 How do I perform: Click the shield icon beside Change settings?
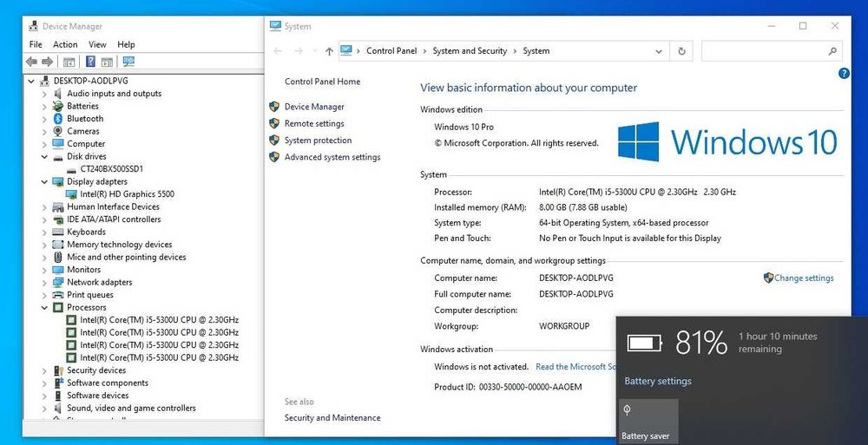[768, 278]
